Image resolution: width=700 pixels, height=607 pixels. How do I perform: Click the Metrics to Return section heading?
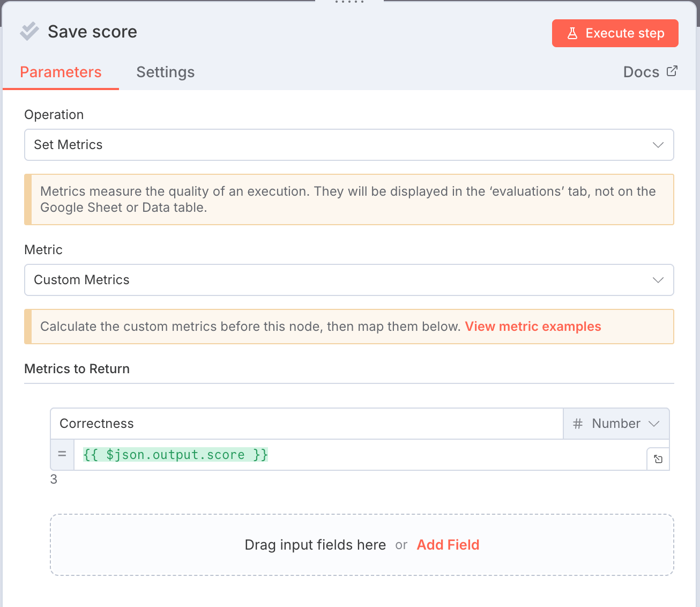tap(77, 369)
